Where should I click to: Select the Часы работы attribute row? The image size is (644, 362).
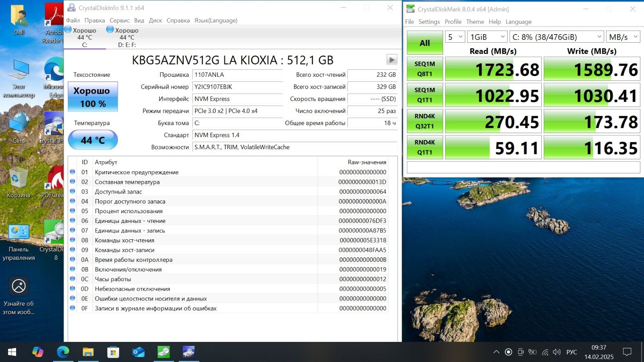pyautogui.click(x=228, y=279)
